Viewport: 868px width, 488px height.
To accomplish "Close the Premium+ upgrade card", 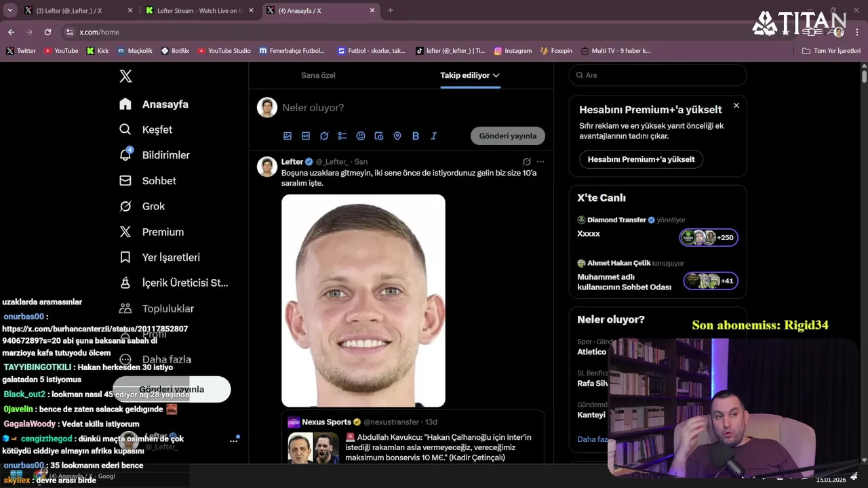I will 736,106.
